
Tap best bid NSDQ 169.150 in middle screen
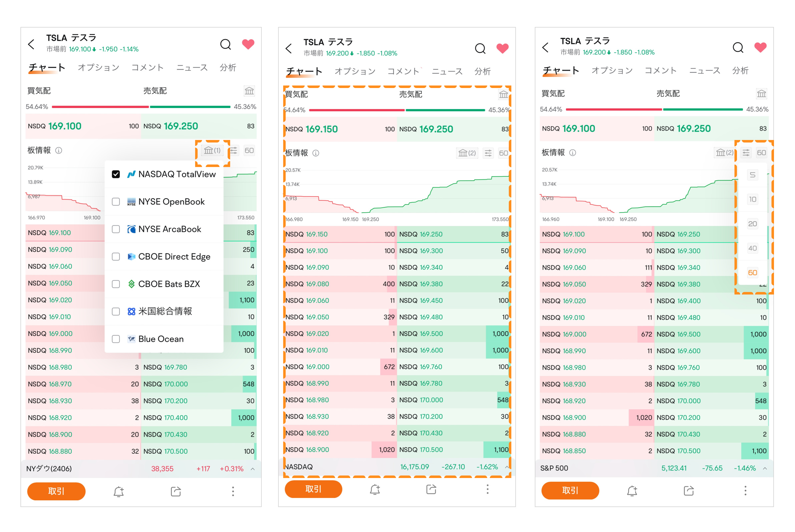(340, 129)
